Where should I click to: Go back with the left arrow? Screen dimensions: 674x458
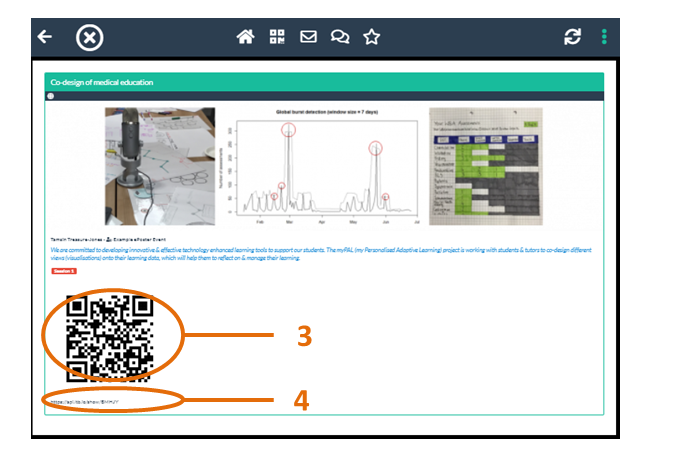pos(45,37)
